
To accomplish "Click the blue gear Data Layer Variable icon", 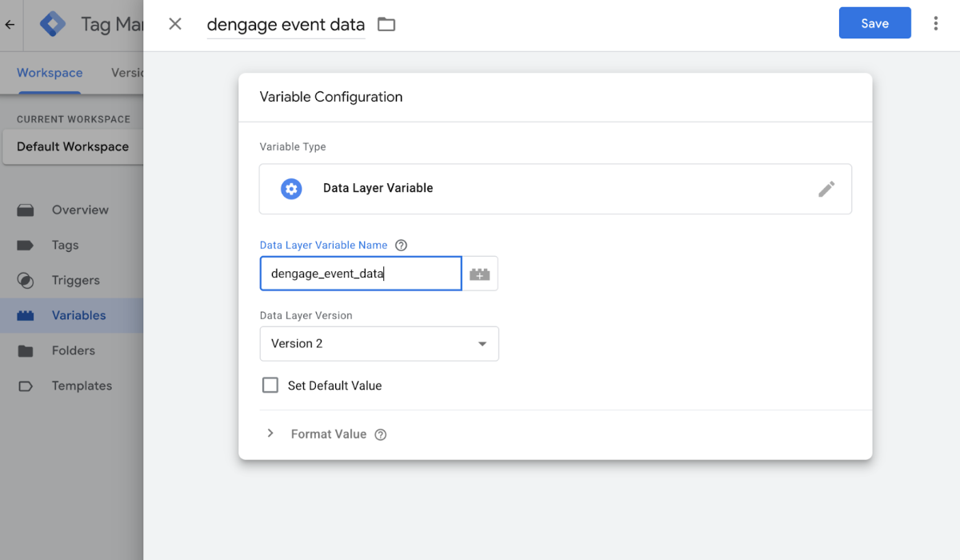I will tap(291, 189).
